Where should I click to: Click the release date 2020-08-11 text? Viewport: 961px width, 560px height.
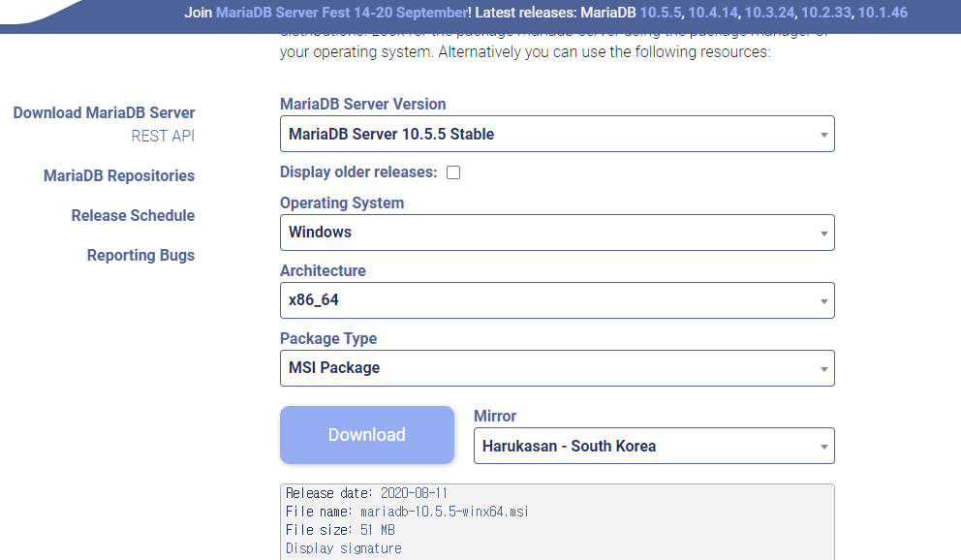415,493
